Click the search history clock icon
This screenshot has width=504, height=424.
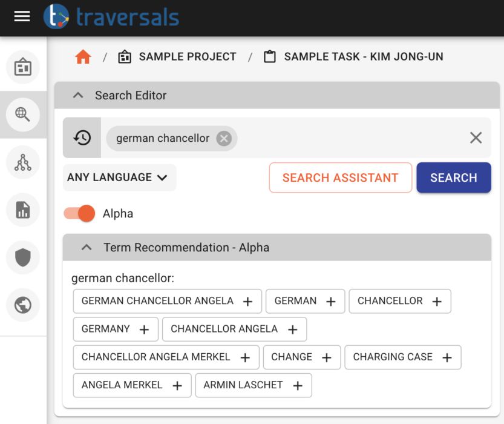coord(83,137)
